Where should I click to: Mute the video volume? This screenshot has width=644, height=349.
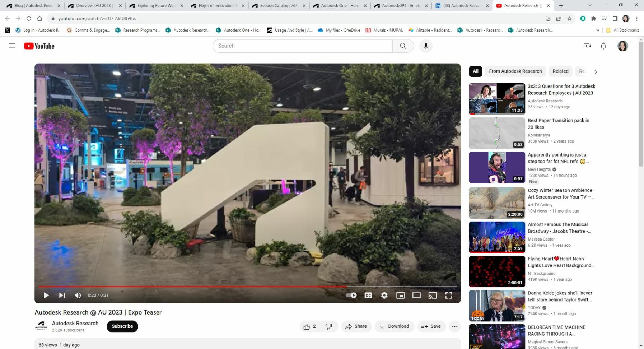click(78, 295)
